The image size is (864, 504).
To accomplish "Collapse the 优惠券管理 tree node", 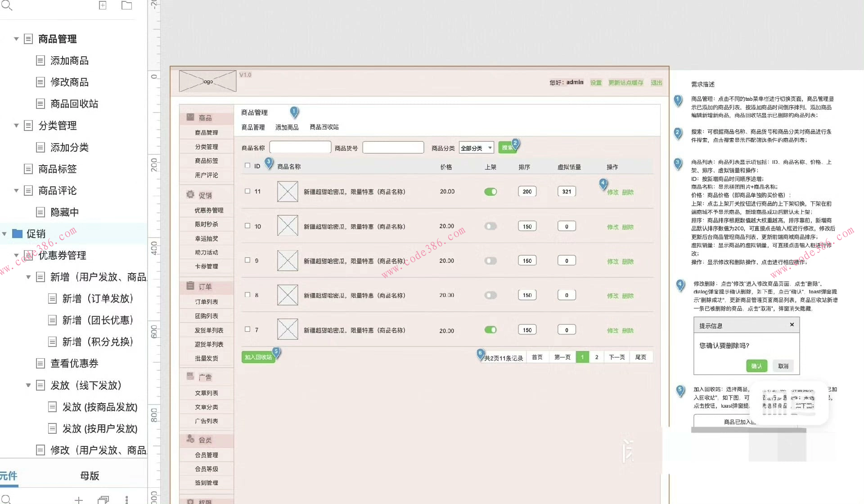I will (x=16, y=255).
